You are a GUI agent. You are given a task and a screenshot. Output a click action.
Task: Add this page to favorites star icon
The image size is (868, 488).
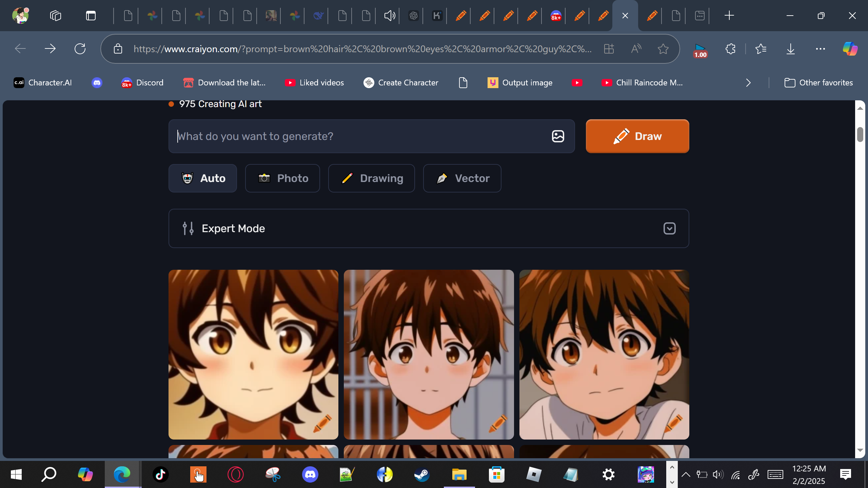(x=663, y=49)
